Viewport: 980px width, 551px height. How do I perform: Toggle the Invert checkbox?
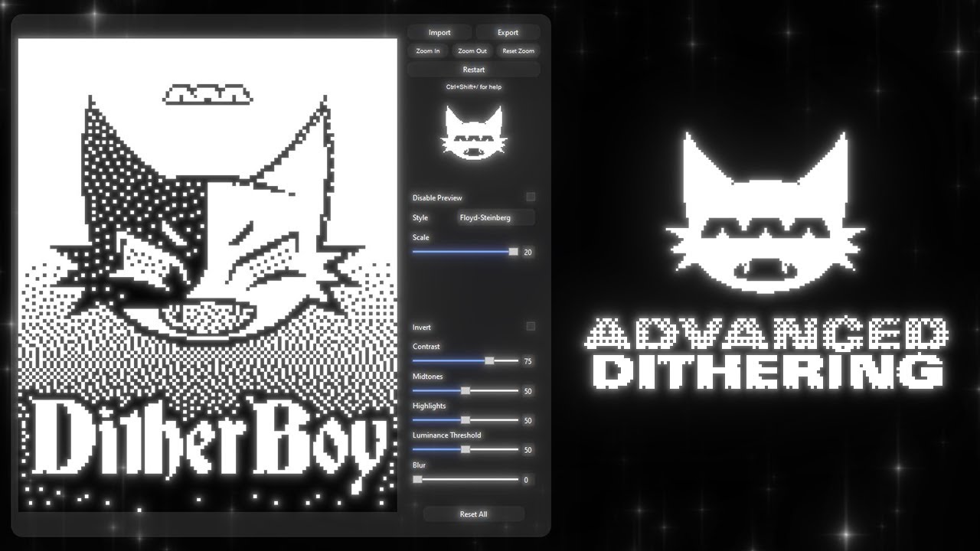coord(531,327)
